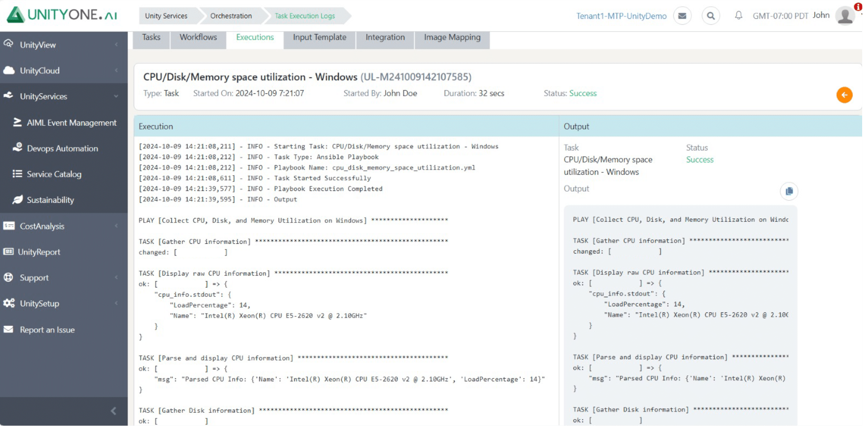Click 'Started By: John Doe' text
This screenshot has height=426, width=868.
click(380, 93)
